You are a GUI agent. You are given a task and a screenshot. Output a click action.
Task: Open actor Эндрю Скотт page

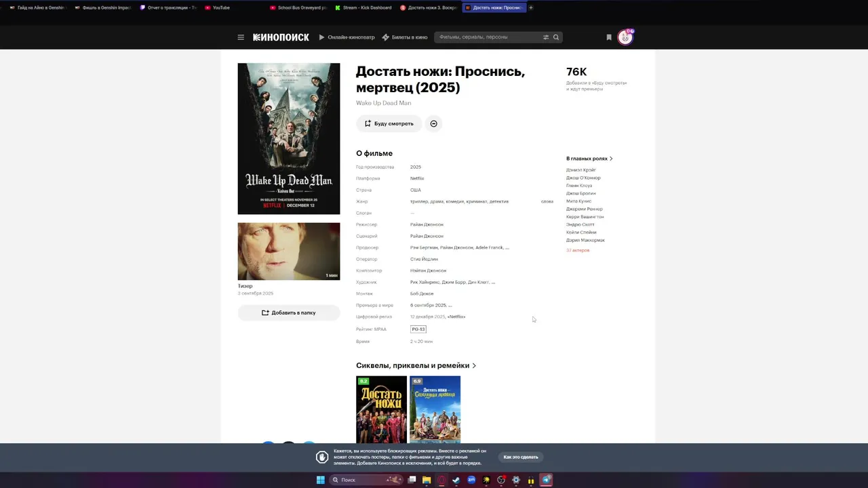click(x=580, y=224)
